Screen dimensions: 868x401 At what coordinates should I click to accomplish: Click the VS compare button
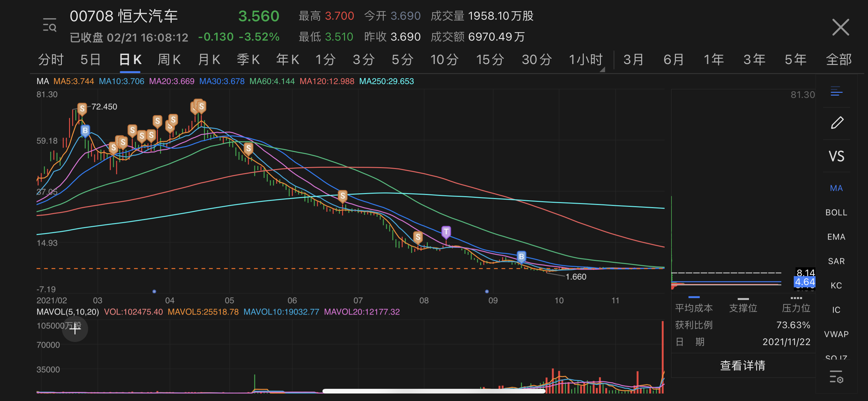click(x=836, y=156)
